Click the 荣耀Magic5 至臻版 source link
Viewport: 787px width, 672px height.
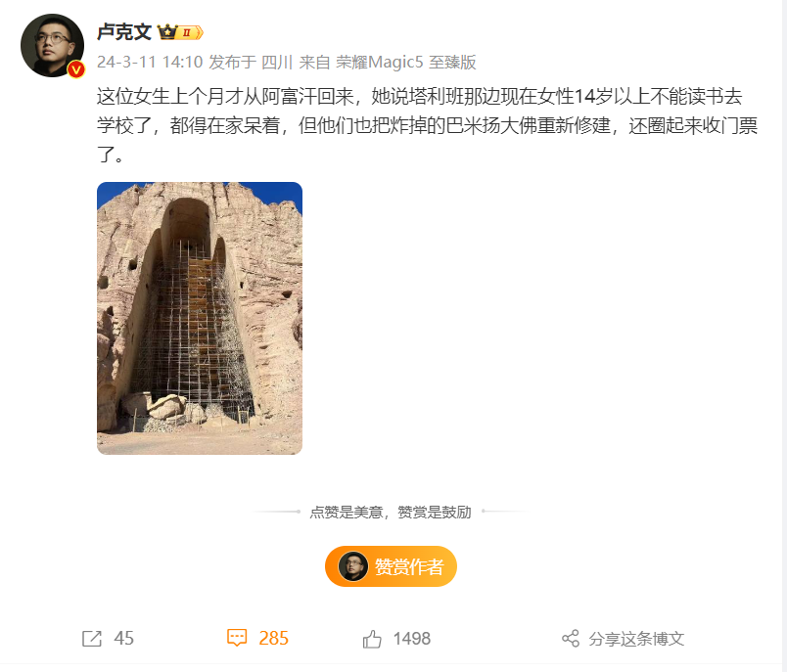405,63
